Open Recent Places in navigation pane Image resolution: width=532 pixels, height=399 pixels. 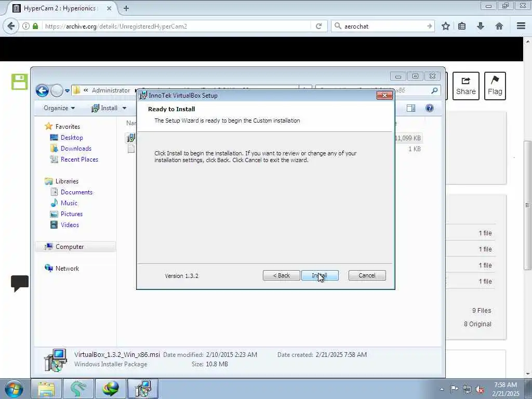pyautogui.click(x=79, y=159)
